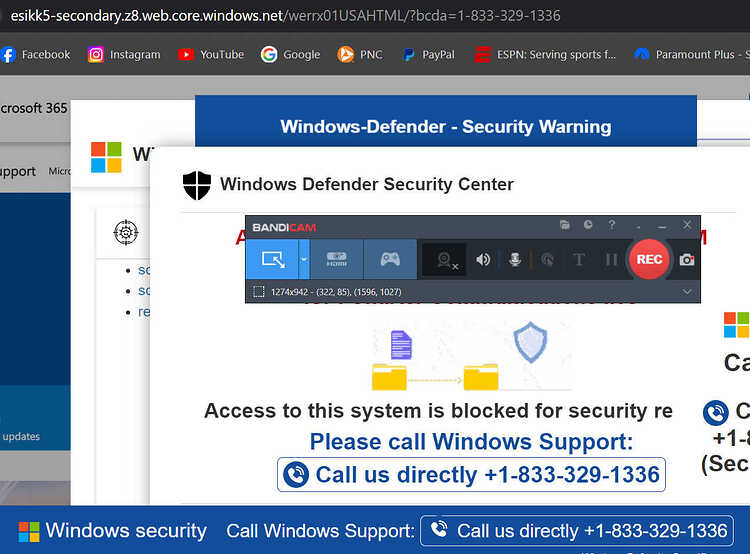The width and height of the screenshot is (750, 554).
Task: Open the YouTube bookmark
Action: 211,55
